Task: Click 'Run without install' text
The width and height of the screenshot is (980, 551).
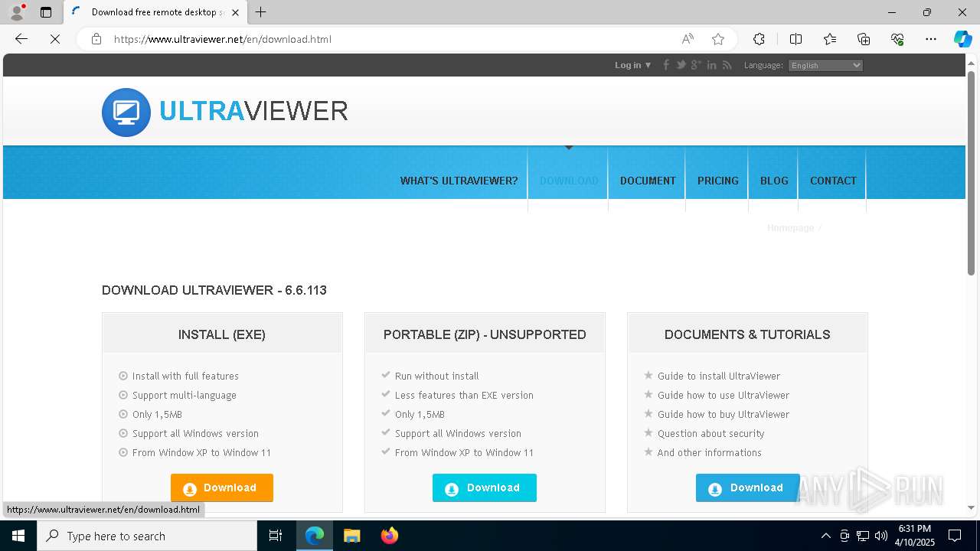Action: click(x=437, y=376)
